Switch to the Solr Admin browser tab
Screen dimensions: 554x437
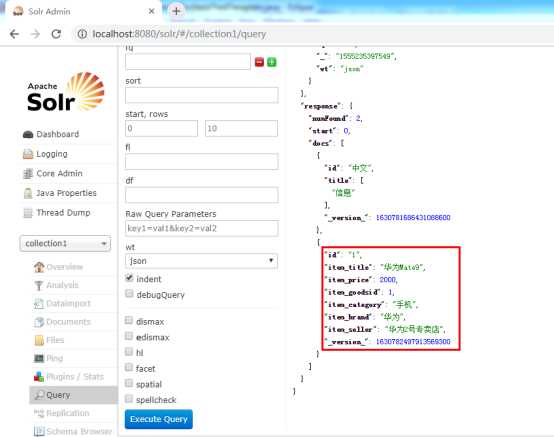[83, 11]
